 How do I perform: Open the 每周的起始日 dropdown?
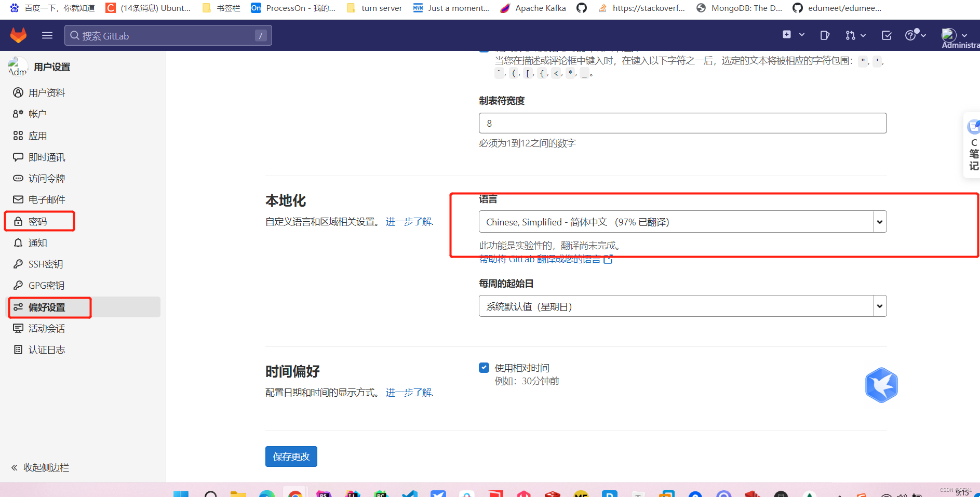click(682, 306)
